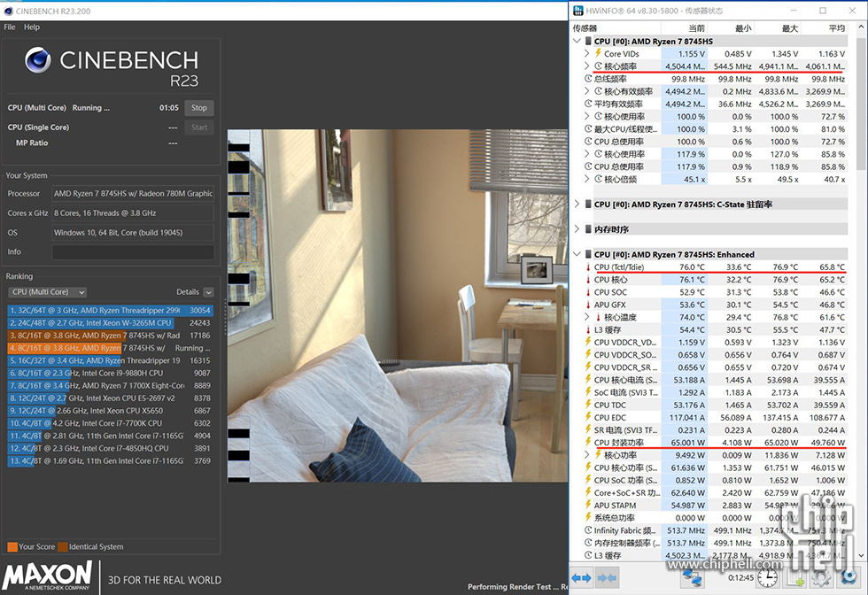Expand the 核心功率 sensor row
The image size is (868, 595).
click(586, 454)
